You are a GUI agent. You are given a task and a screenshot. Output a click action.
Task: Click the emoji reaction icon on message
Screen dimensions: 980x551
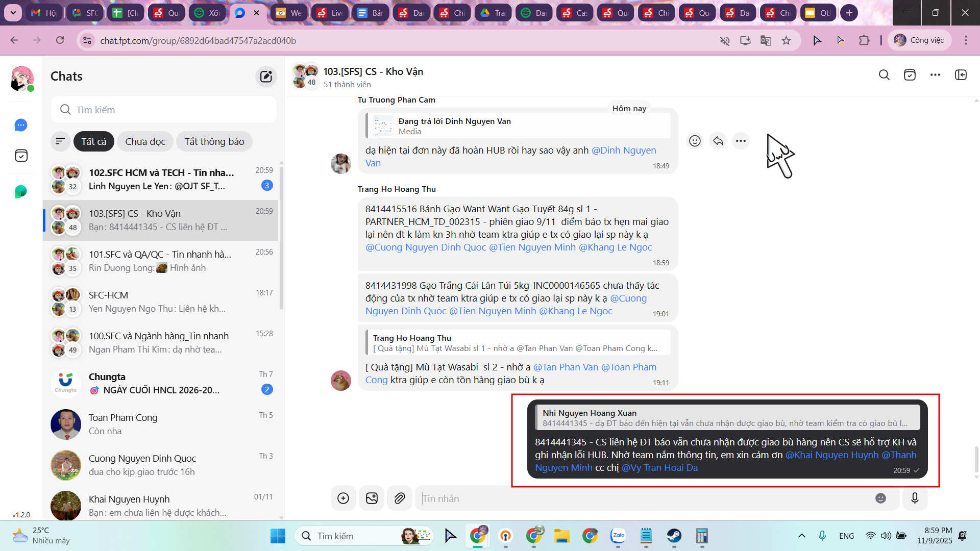point(695,141)
